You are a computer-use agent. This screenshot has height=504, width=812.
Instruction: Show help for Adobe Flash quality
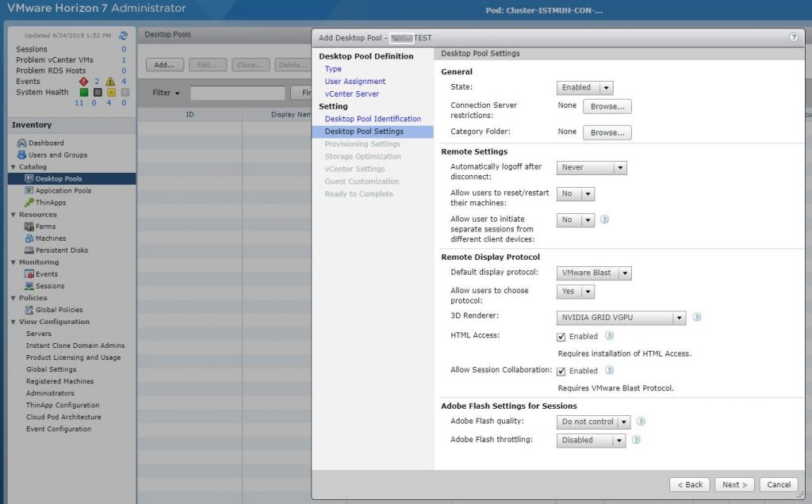click(x=641, y=422)
